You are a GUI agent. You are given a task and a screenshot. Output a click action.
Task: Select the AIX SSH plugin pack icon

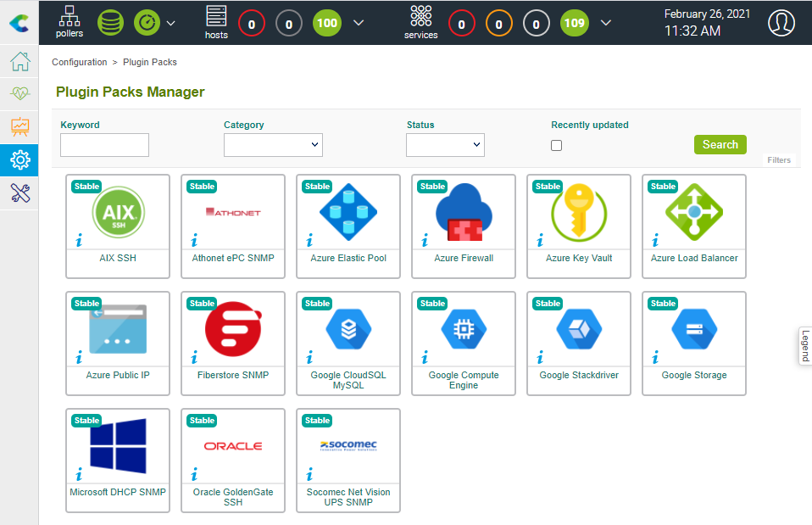pyautogui.click(x=118, y=212)
